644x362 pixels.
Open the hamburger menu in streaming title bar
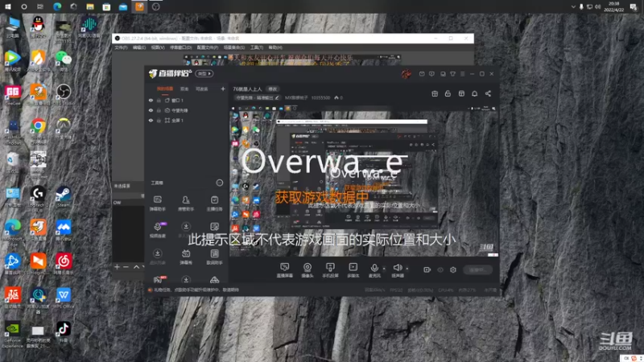tap(462, 74)
